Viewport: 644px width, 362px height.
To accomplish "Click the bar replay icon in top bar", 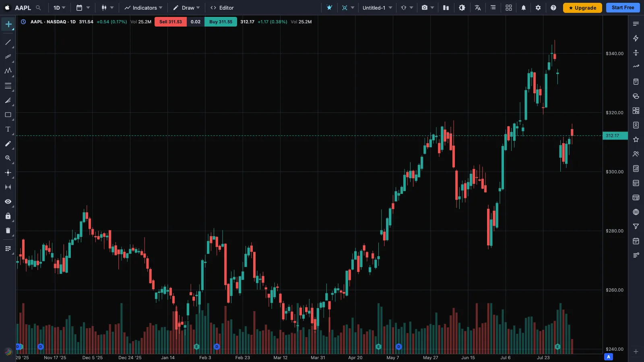I will (x=446, y=8).
